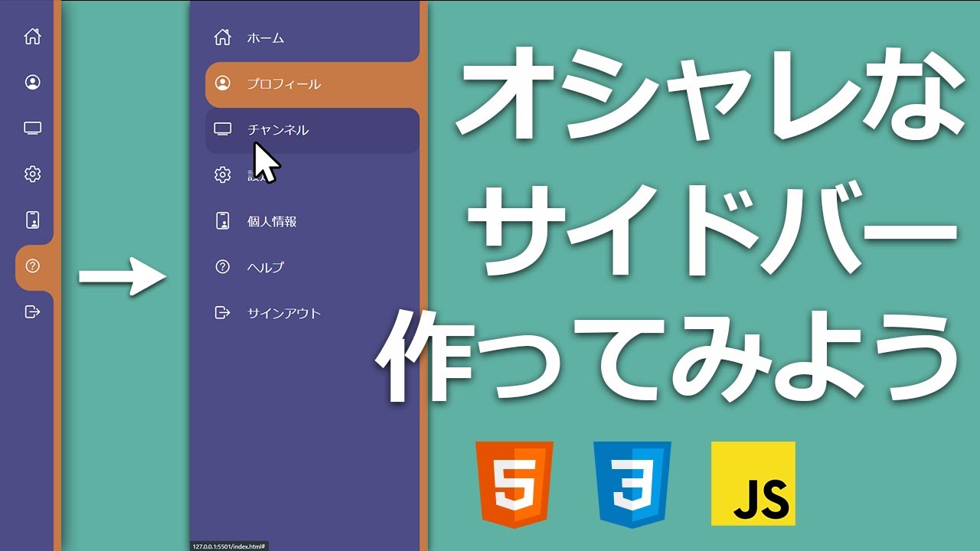Click the yellow JS logo
980x551 pixels.
coord(753,484)
